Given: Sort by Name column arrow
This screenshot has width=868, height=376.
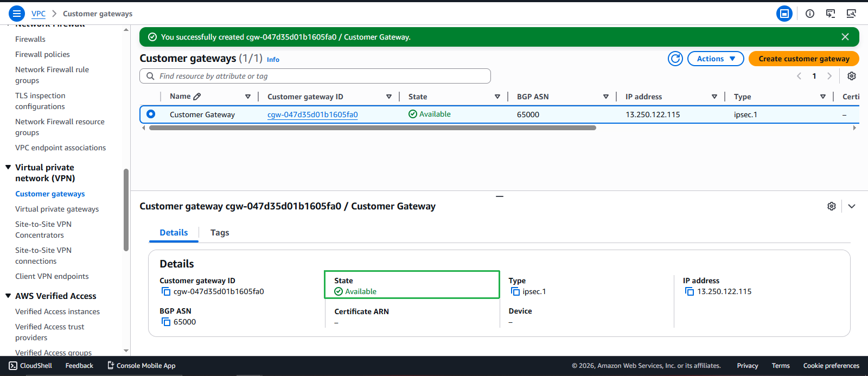Looking at the screenshot, I should 248,97.
